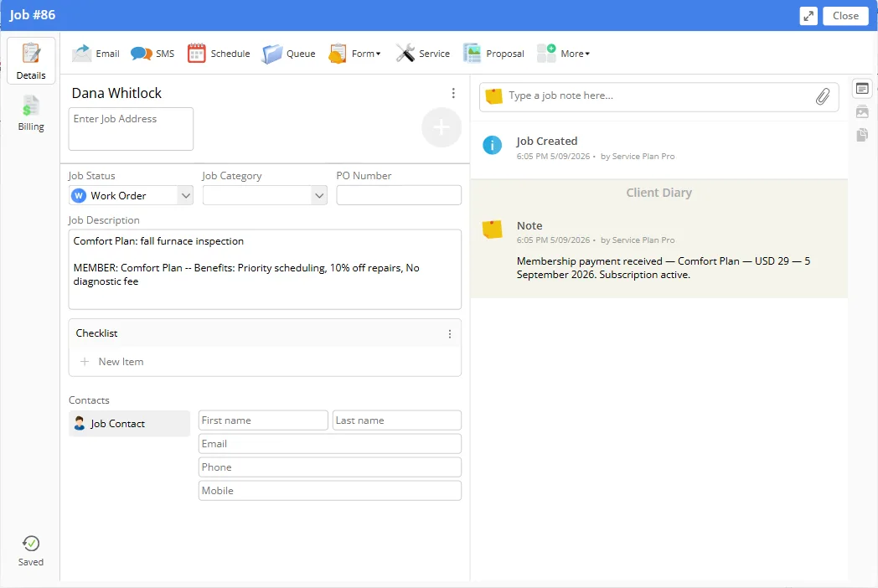Click the Last name field
This screenshot has width=878, height=588.
pos(397,420)
